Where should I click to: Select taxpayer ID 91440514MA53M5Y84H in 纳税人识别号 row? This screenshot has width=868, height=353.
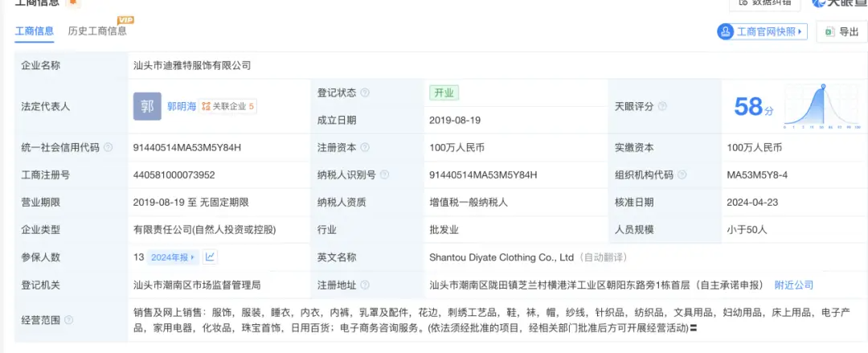pos(483,175)
